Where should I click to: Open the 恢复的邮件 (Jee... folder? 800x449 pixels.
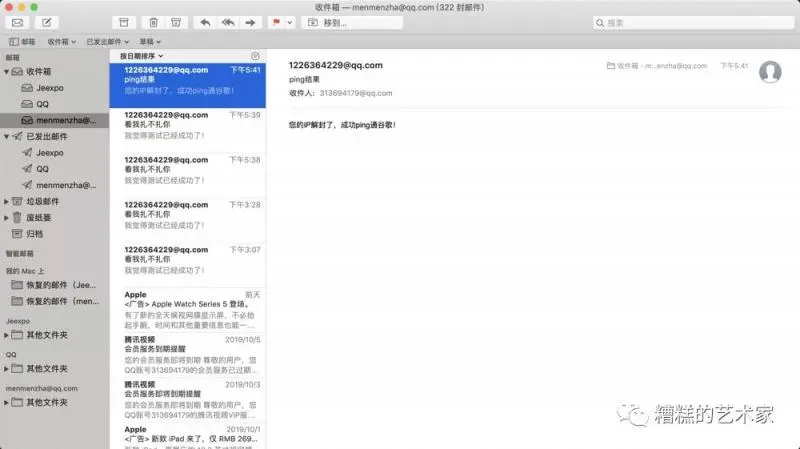click(54, 285)
